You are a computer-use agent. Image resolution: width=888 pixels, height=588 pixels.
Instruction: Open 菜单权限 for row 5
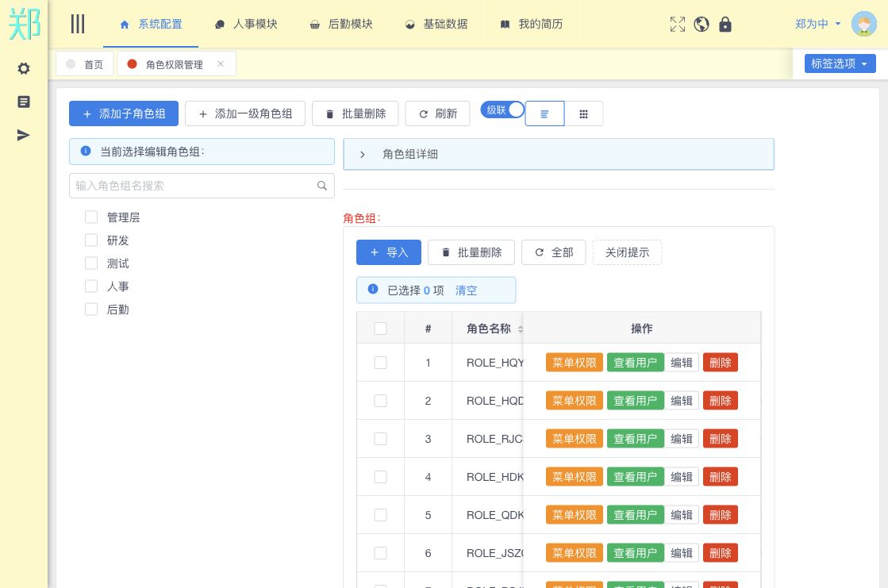[x=575, y=515]
